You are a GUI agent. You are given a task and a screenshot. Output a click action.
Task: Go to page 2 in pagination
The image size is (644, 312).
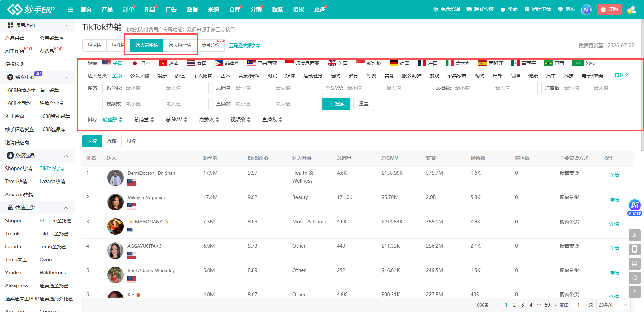(514, 305)
